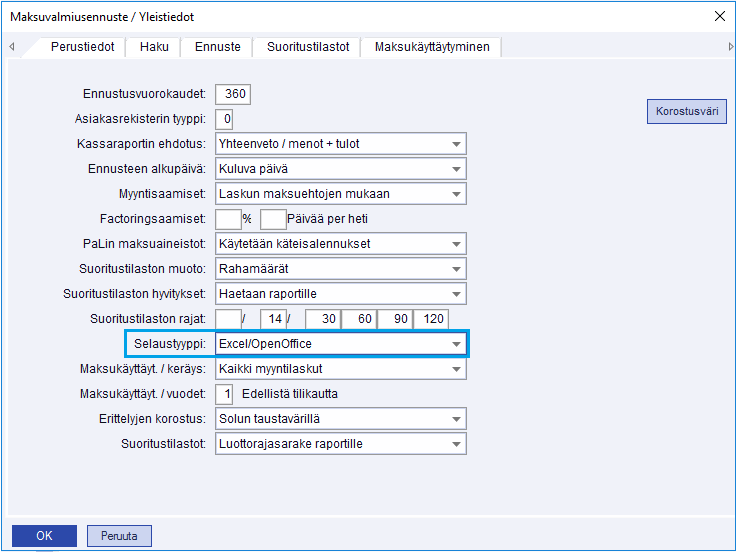
Task: Open the Haku tab
Action: (x=154, y=47)
